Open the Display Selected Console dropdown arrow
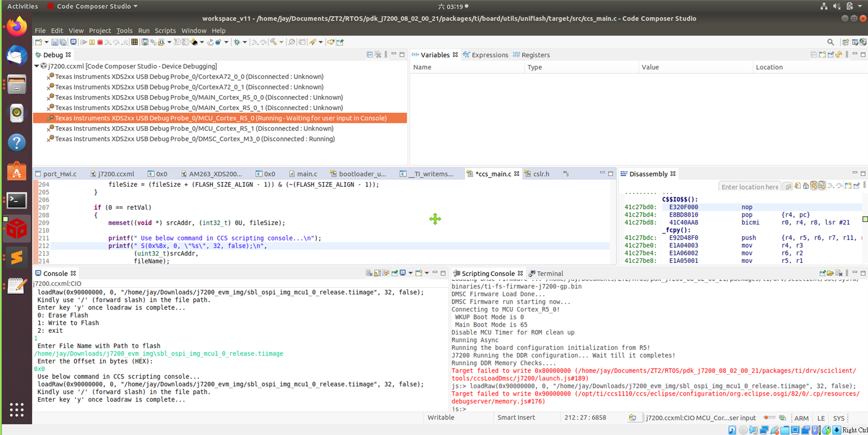The image size is (868, 435). click(x=410, y=273)
